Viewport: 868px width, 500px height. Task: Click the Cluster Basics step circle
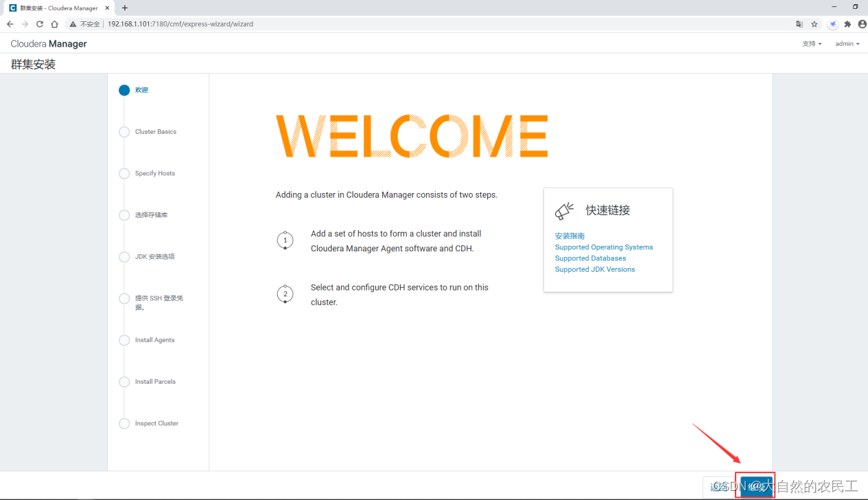[124, 132]
